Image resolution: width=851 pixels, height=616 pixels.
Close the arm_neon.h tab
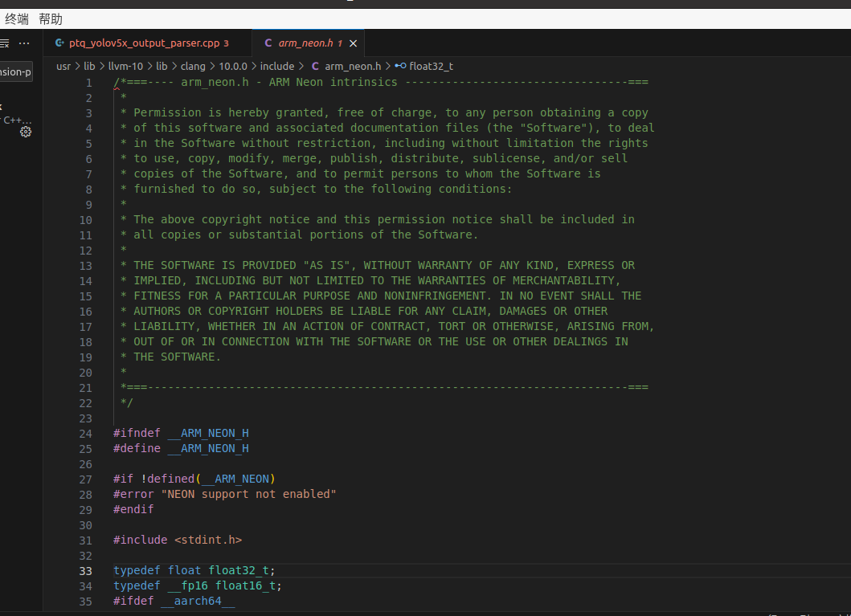(x=354, y=43)
